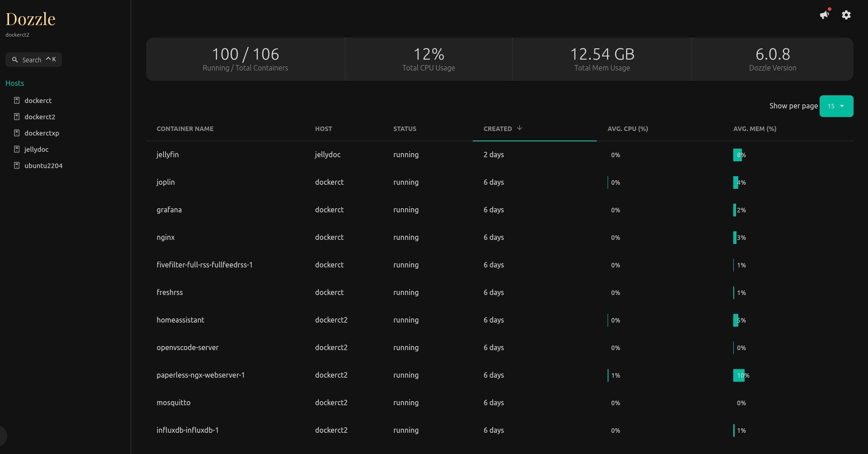This screenshot has width=868, height=454.
Task: Select dockerct2 host in the sidebar
Action: click(x=40, y=117)
